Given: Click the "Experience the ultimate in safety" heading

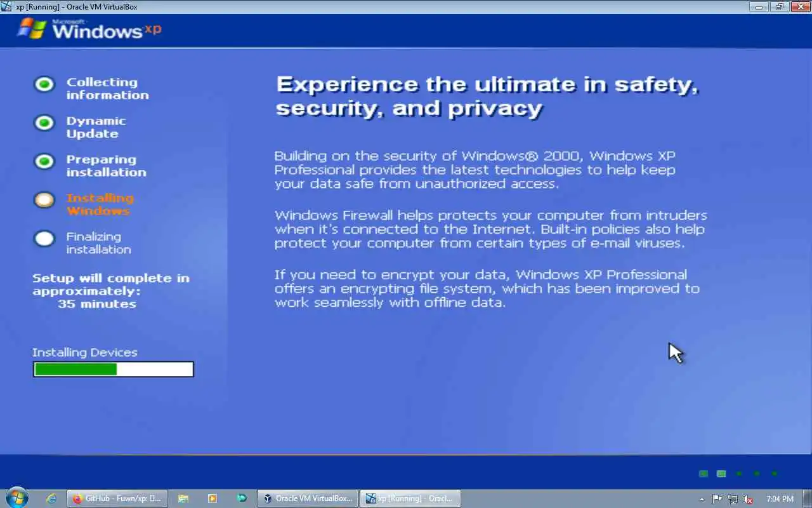Looking at the screenshot, I should coord(487,96).
